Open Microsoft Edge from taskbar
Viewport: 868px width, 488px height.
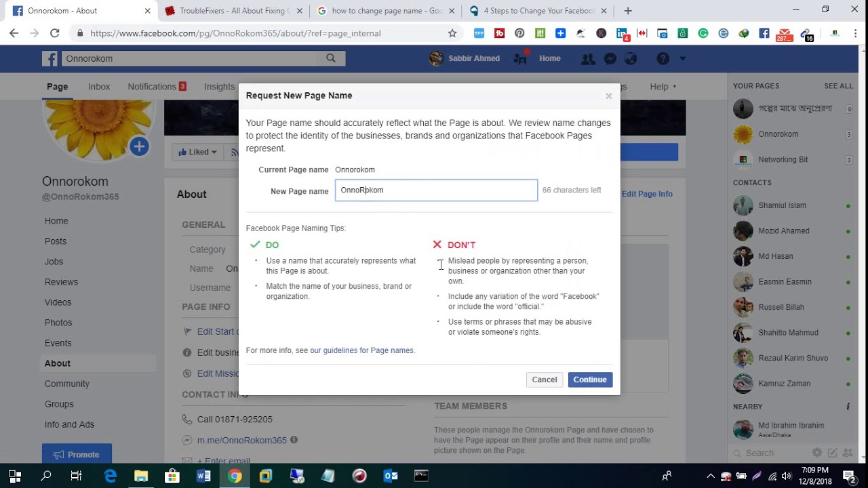(x=110, y=476)
